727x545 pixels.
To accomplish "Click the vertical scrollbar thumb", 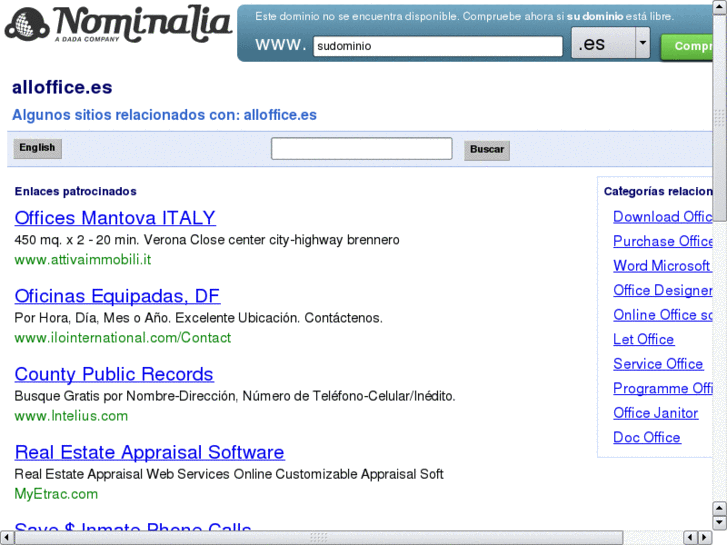I will (720, 118).
